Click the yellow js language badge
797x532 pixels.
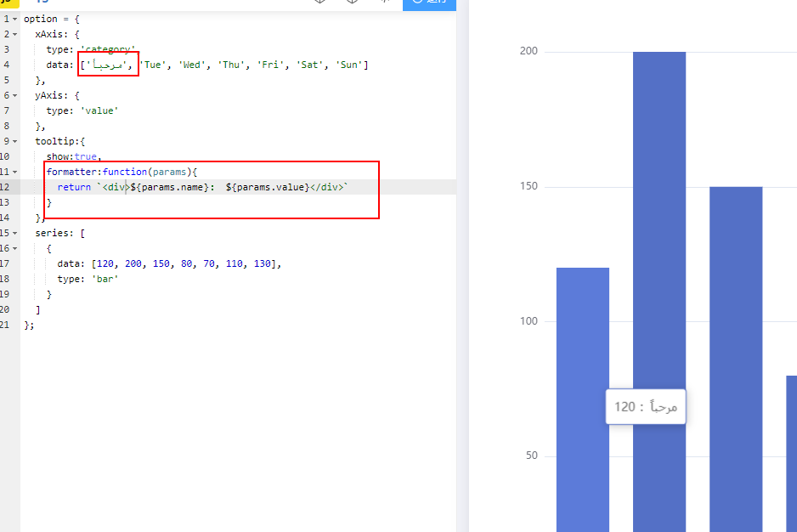point(8,4)
